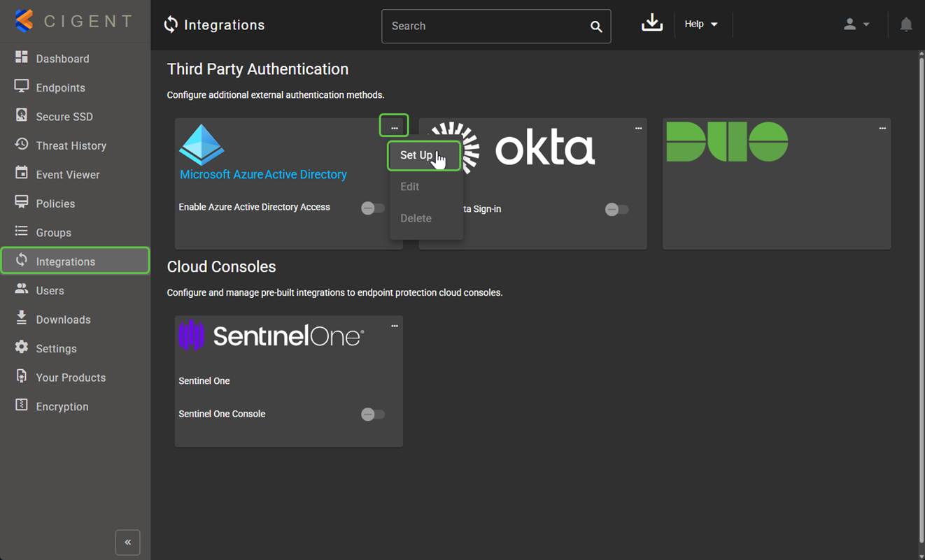The width and height of the screenshot is (925, 560).
Task: Open the Settings sidebar page
Action: [x=75, y=349]
